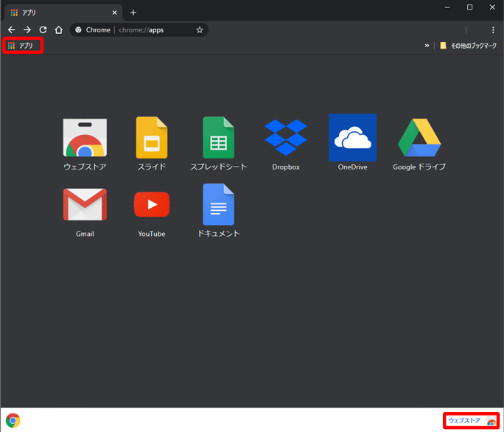Select the アプリ browser tab

click(x=63, y=13)
